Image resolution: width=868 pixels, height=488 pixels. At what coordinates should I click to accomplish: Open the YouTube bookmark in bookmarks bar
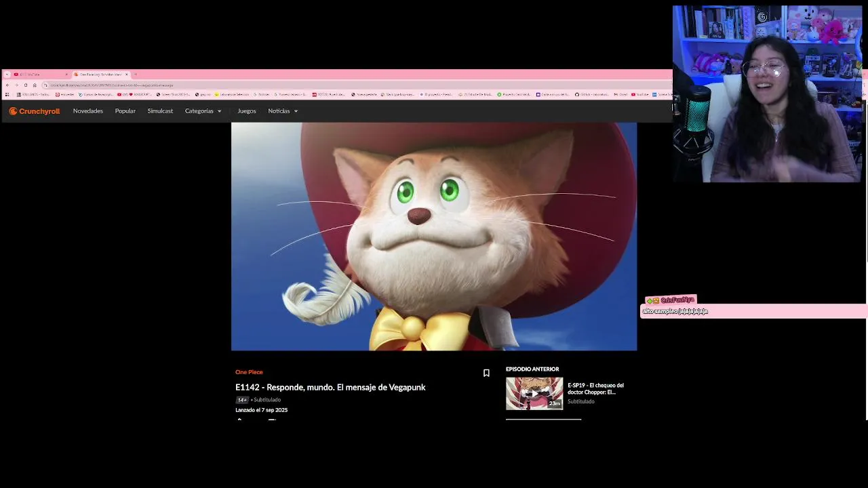[640, 94]
